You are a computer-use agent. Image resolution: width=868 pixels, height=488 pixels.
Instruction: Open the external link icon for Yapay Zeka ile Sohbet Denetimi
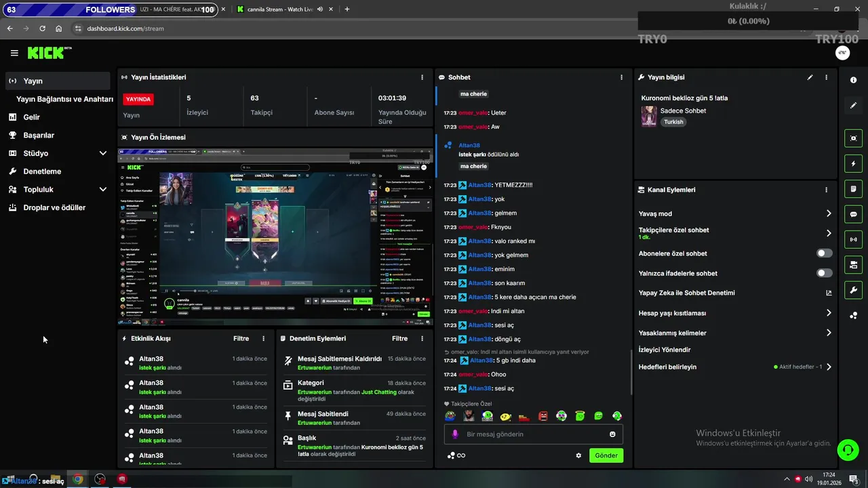[x=829, y=293]
